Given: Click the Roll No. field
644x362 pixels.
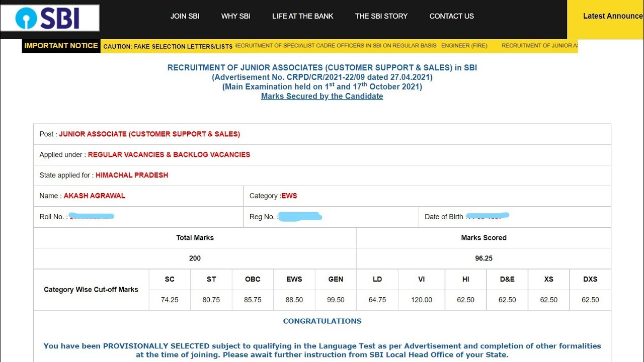Looking at the screenshot, I should (x=138, y=217).
